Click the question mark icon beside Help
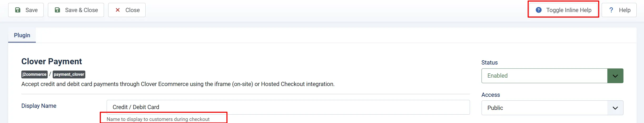 tap(611, 10)
